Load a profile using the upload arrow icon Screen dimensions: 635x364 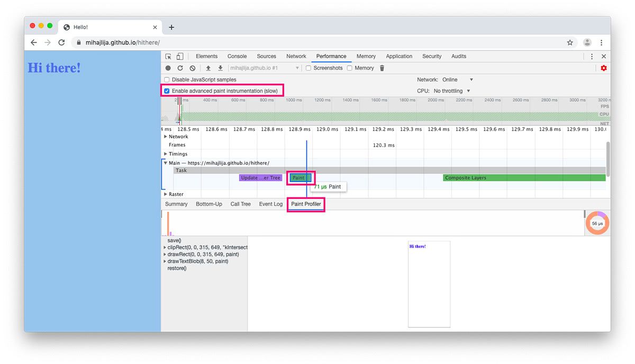click(207, 68)
